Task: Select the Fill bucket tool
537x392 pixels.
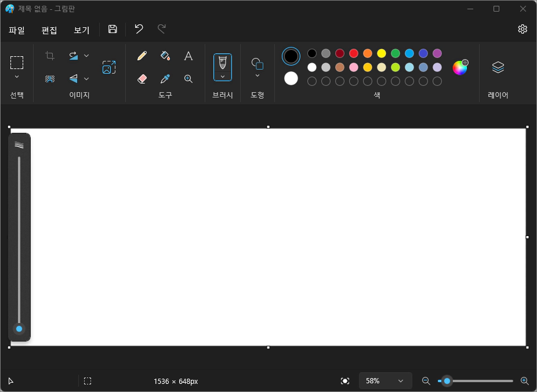Action: (165, 56)
